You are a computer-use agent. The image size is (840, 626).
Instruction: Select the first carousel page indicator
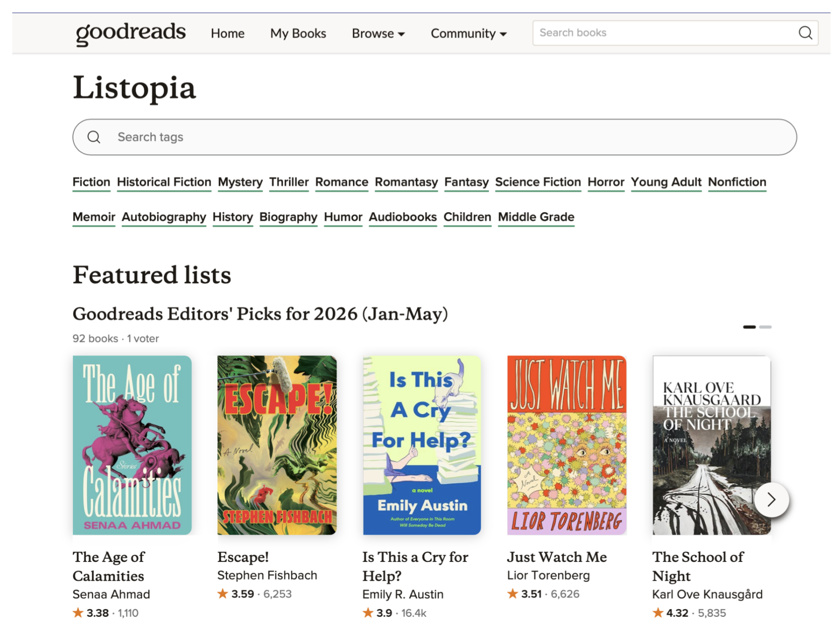pyautogui.click(x=749, y=327)
